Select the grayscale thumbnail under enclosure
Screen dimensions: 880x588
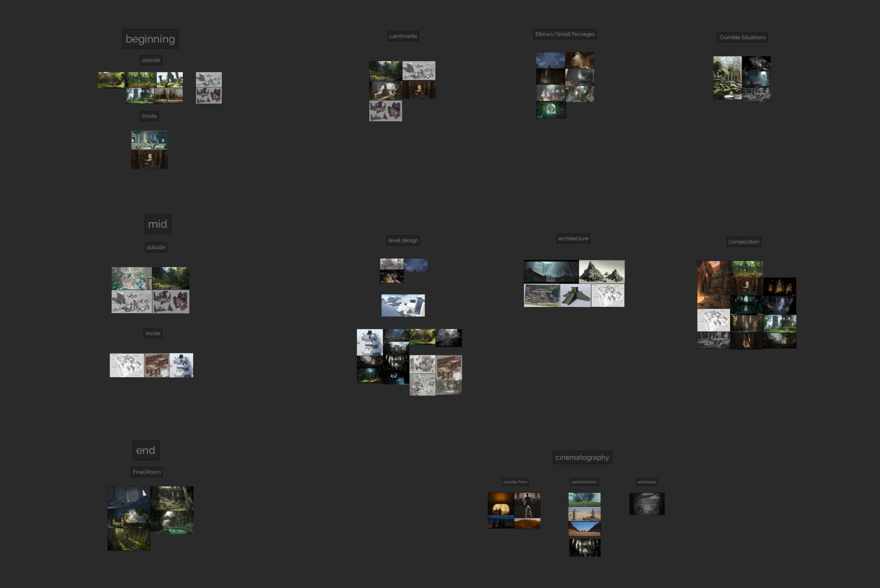pyautogui.click(x=646, y=504)
